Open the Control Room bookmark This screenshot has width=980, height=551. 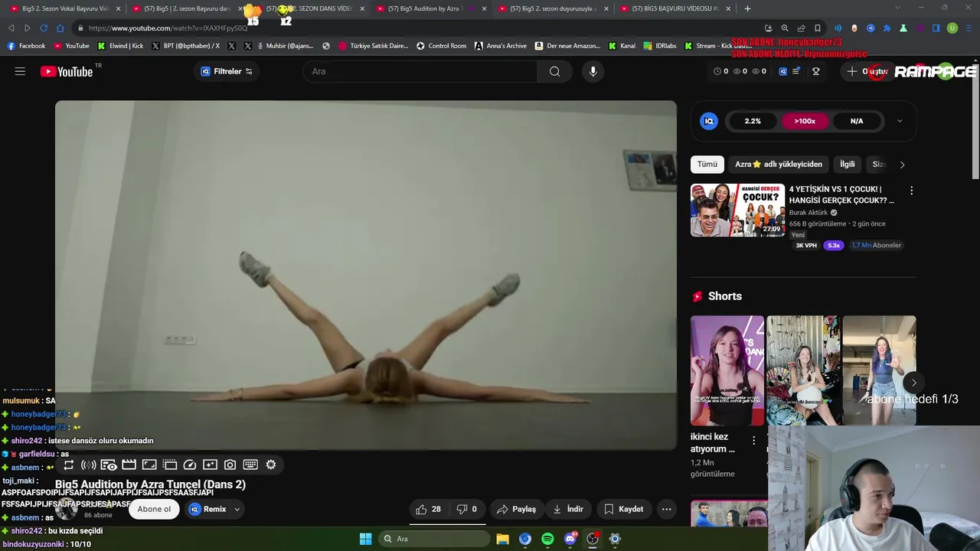point(441,46)
